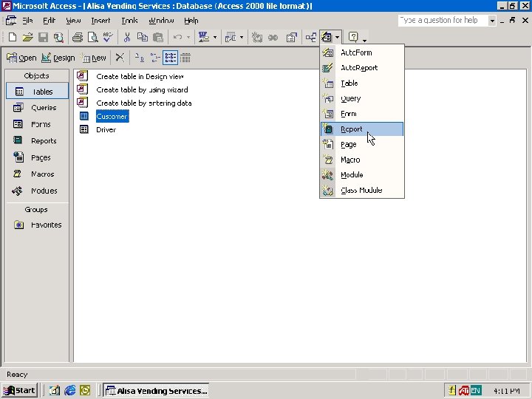The image size is (532, 399).
Task: Click the Print toolbar icon
Action: click(x=78, y=37)
